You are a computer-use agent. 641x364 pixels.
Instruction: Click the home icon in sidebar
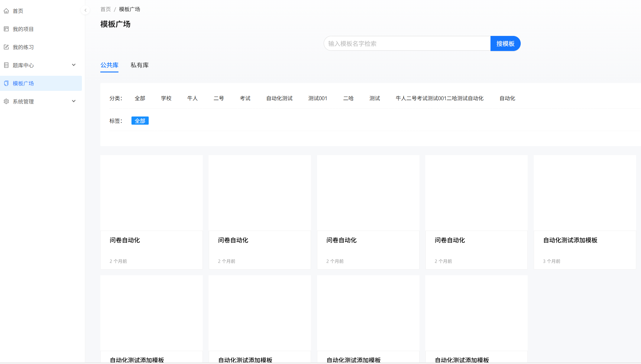tap(6, 11)
